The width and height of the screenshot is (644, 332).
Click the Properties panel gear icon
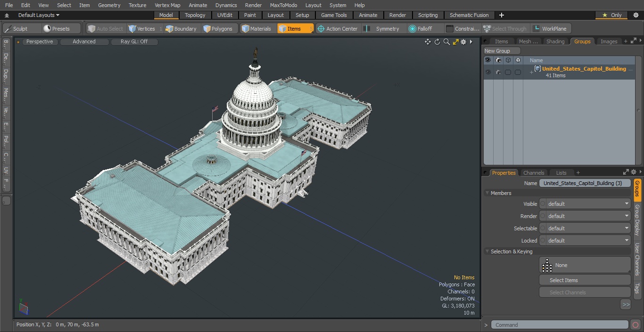tap(634, 172)
